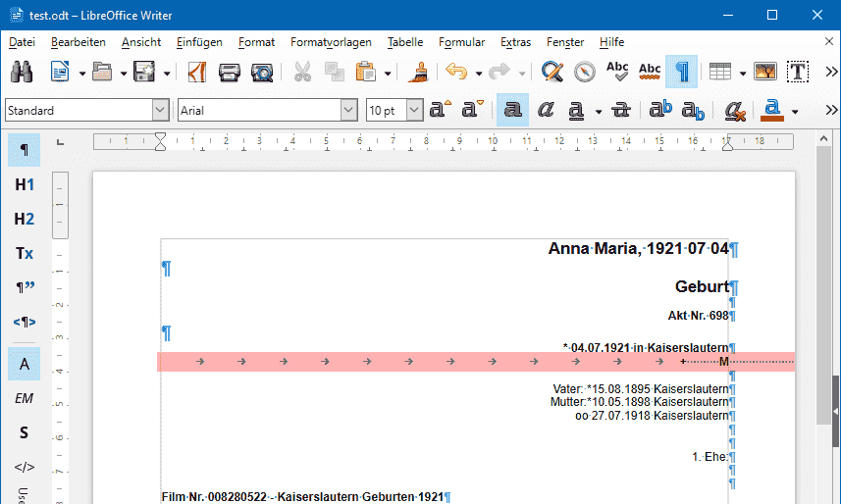Apply Text body style Tx button

click(25, 253)
